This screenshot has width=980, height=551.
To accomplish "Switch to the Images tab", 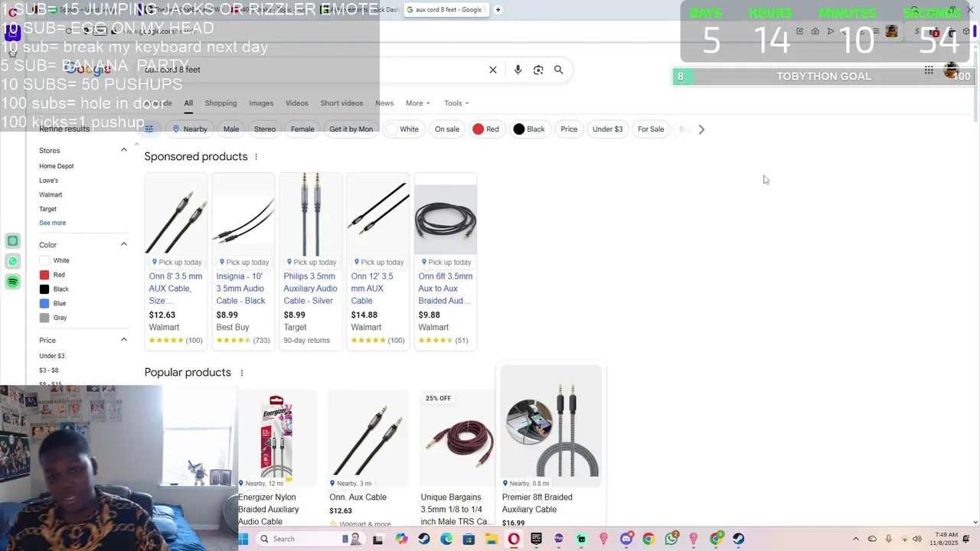I will coord(261,103).
